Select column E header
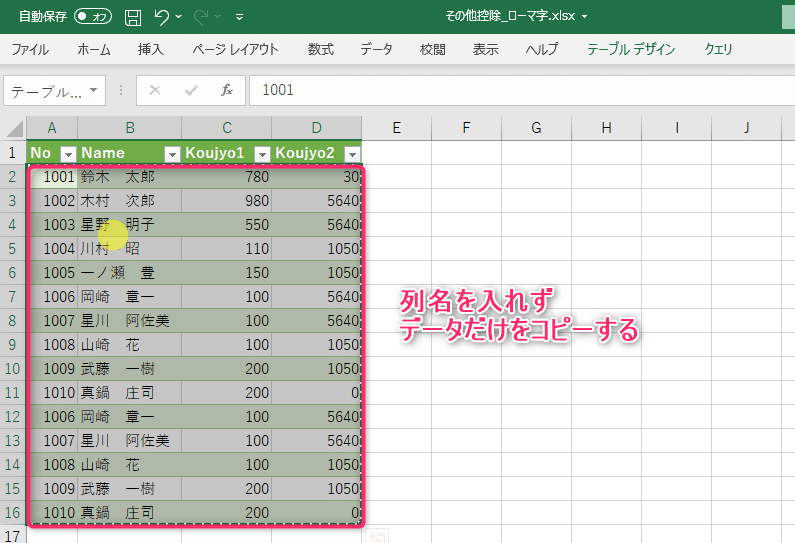 coord(396,128)
